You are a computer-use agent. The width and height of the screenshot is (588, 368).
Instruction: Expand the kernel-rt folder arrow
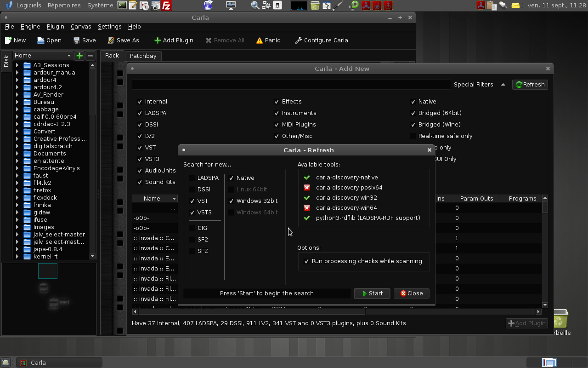click(17, 257)
